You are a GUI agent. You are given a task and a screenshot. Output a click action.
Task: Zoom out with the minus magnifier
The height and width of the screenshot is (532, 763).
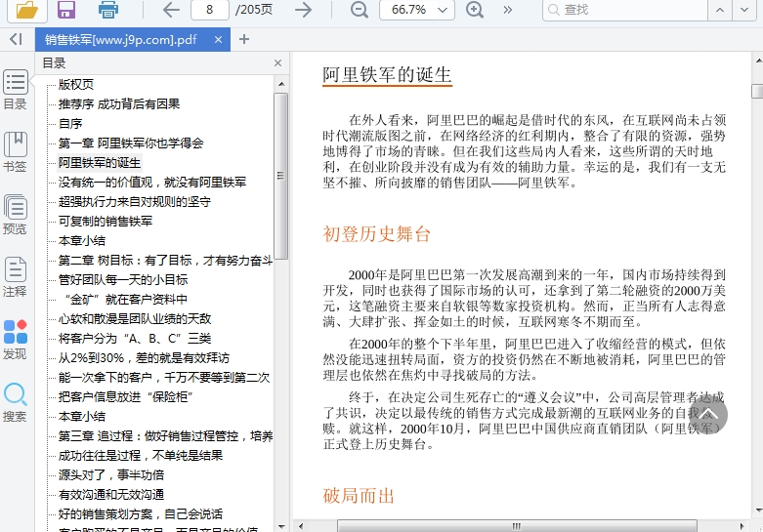pos(360,10)
